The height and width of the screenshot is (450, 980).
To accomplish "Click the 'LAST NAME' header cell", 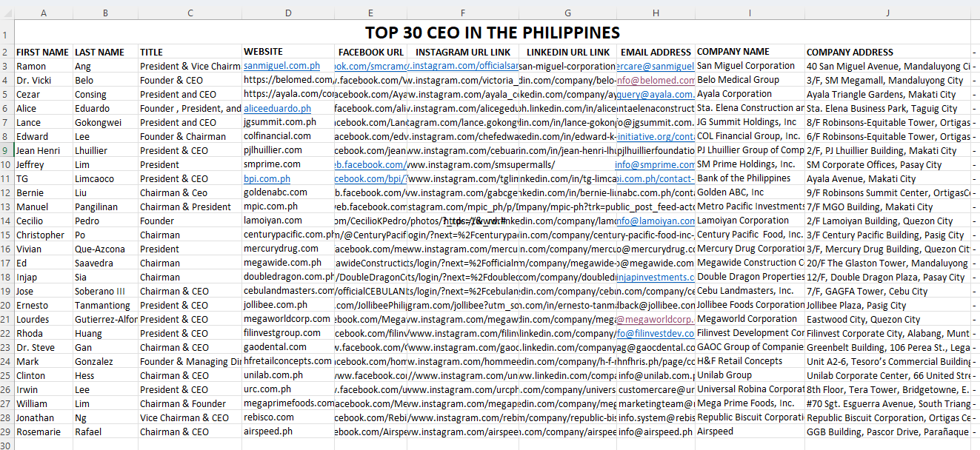I will (x=105, y=52).
